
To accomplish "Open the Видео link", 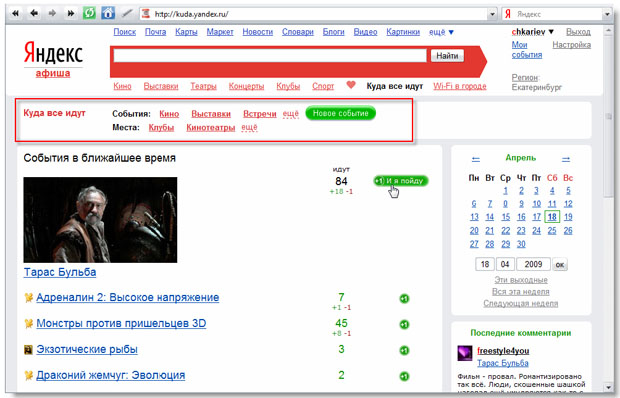I will pos(365,32).
